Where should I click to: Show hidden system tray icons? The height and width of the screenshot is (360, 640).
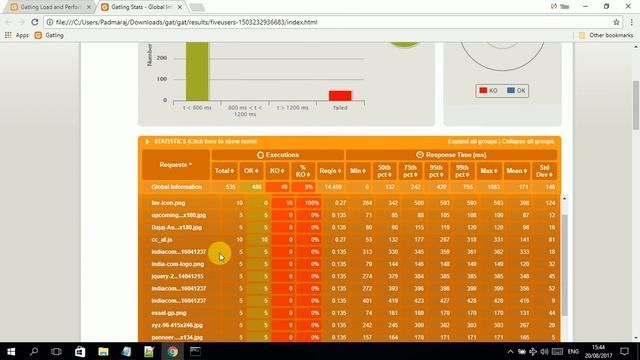coord(510,351)
